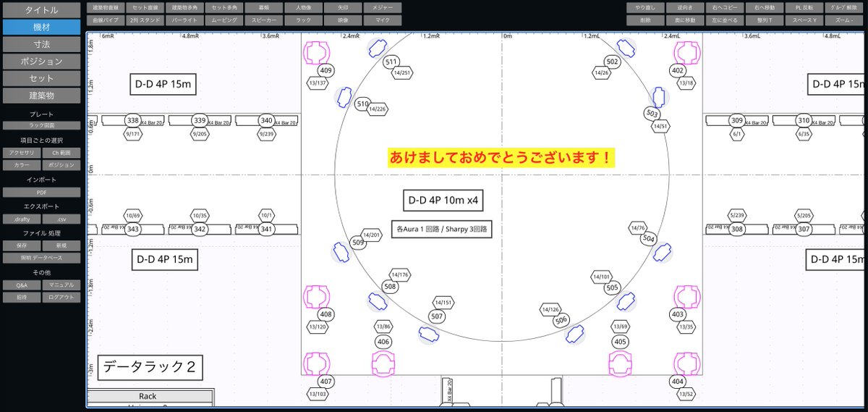The height and width of the screenshot is (412, 868).
Task: Click the 招待 invite button
Action: 22,298
